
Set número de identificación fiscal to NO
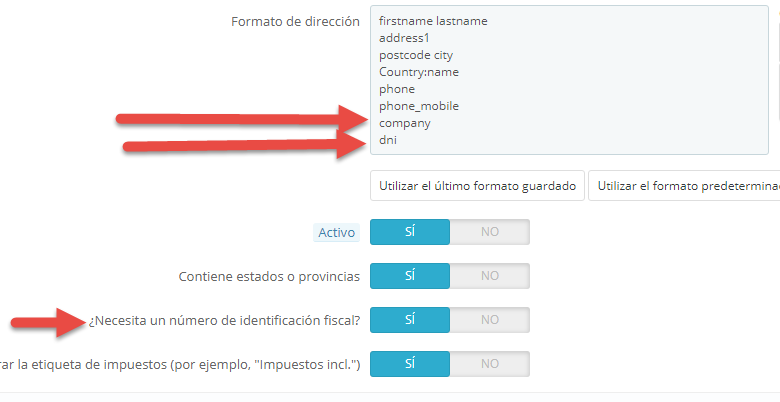(x=489, y=320)
